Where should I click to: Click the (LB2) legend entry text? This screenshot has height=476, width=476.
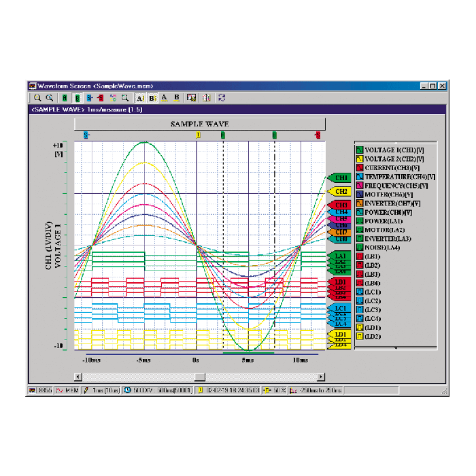tap(373, 265)
